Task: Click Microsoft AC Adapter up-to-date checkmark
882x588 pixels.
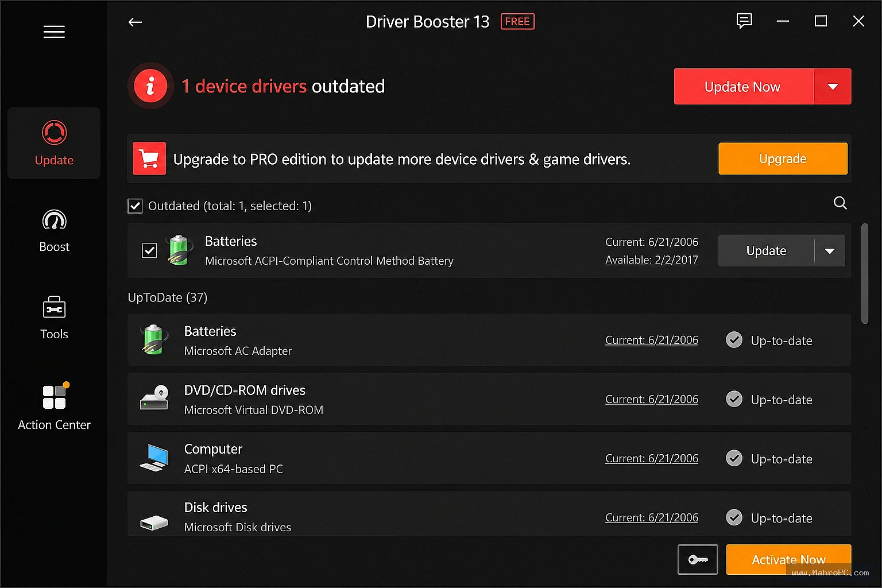Action: [734, 340]
